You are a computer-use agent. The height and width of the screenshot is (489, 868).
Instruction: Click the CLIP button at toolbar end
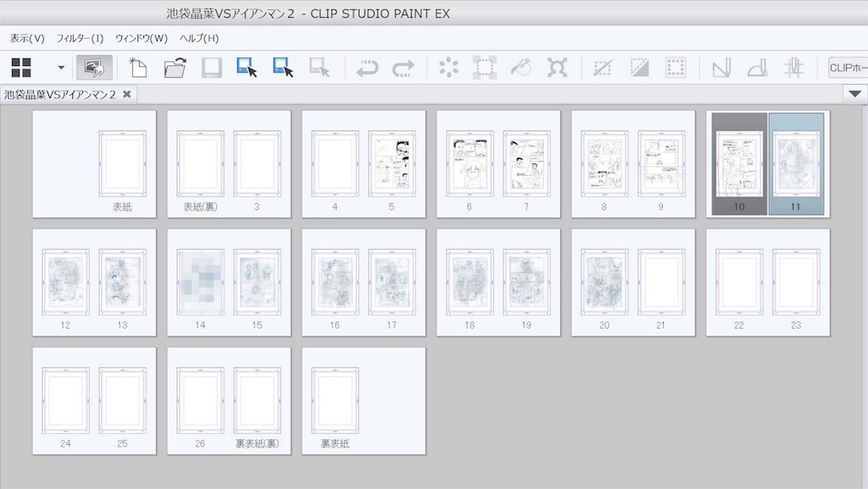(848, 68)
